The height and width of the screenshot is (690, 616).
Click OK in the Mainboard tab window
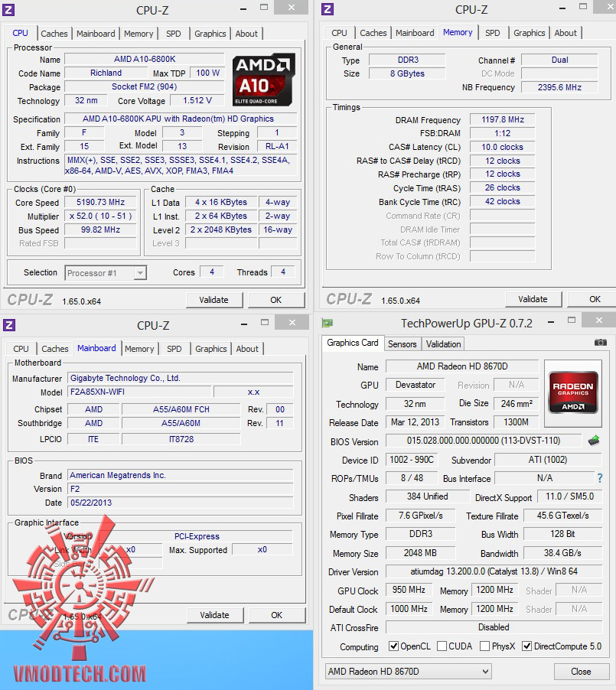point(276,615)
